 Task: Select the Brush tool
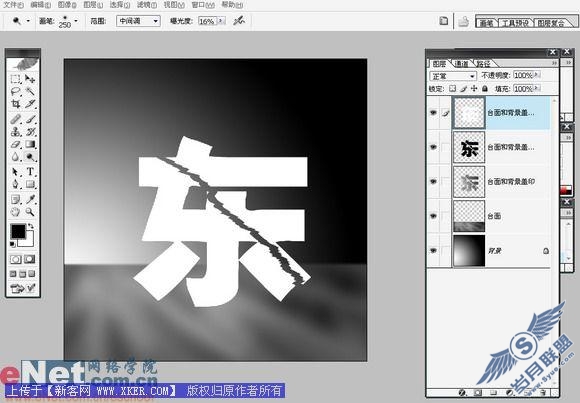point(30,119)
